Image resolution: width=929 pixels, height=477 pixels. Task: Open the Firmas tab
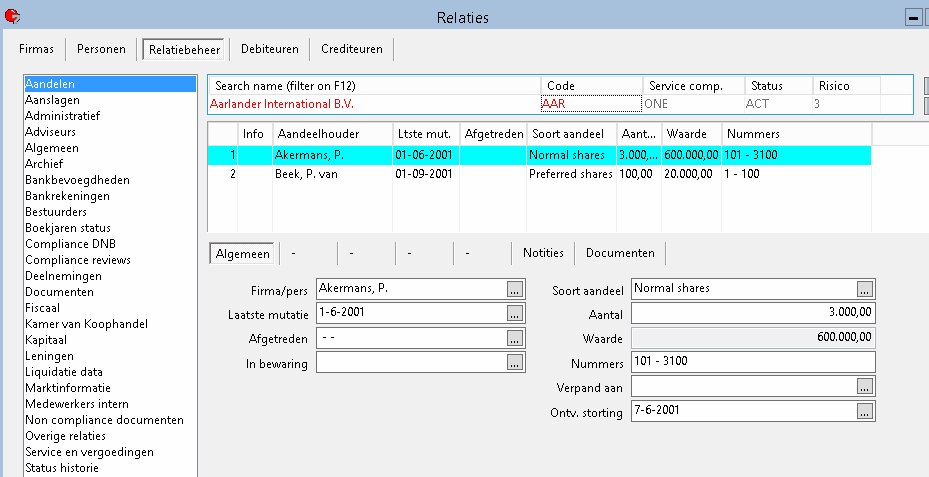click(36, 49)
